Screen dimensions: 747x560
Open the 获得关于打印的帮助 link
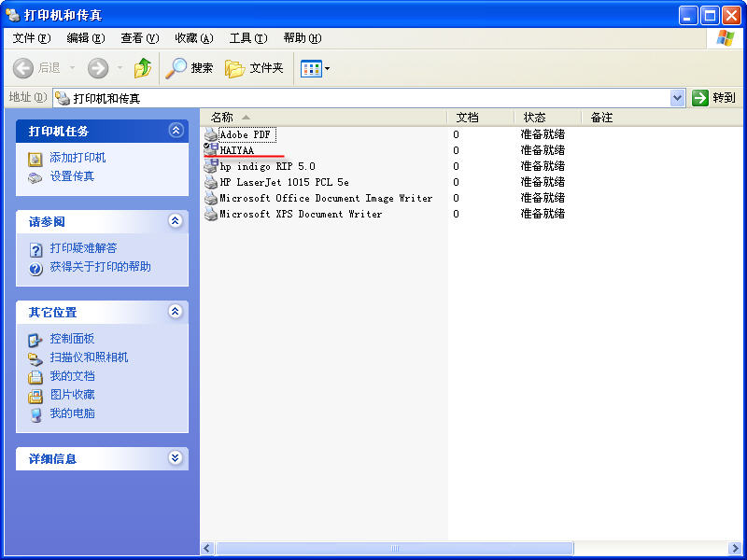click(x=101, y=267)
